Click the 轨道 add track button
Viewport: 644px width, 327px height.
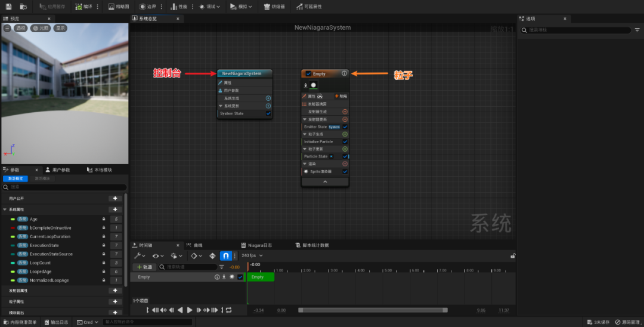144,267
